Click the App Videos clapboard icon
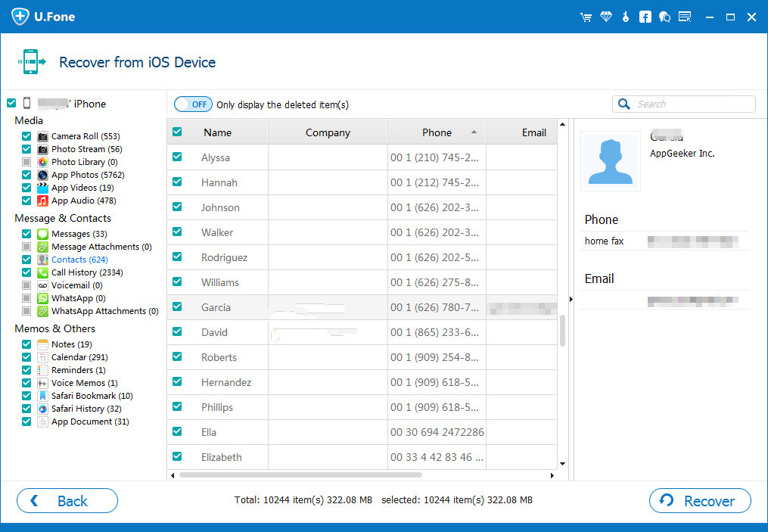Image resolution: width=768 pixels, height=532 pixels. pos(42,188)
